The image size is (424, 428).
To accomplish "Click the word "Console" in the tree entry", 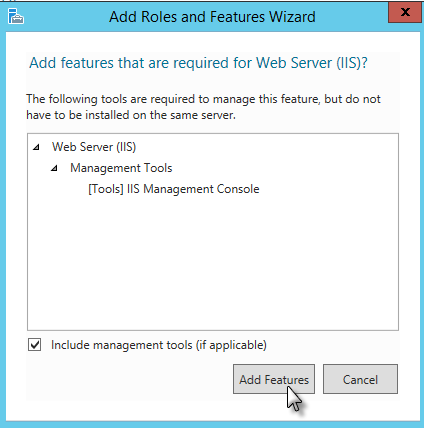I will coord(238,189).
